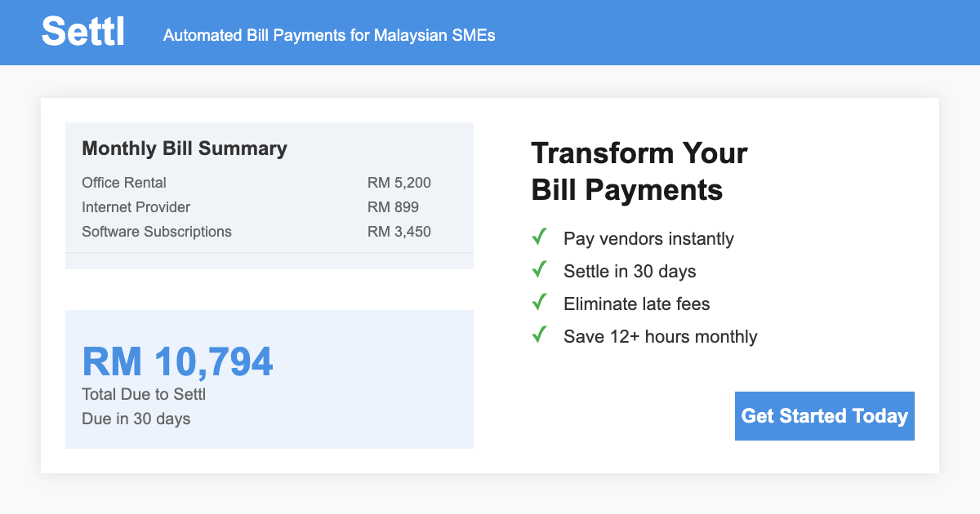The image size is (980, 514).
Task: Click the RM 10,794 total amount
Action: pos(177,361)
